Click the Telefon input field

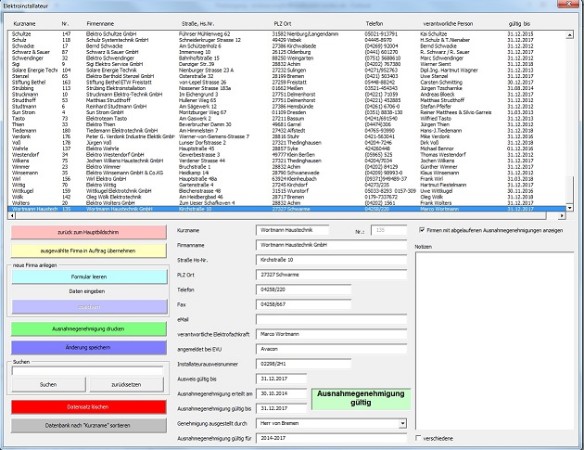pyautogui.click(x=304, y=289)
